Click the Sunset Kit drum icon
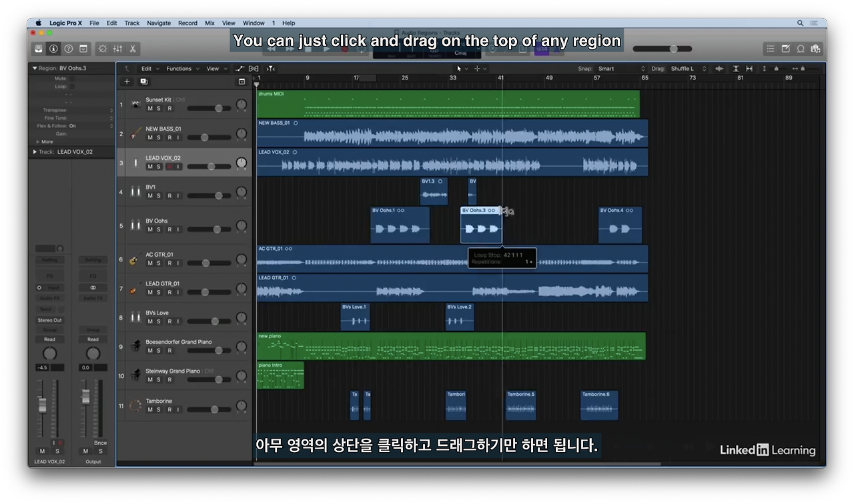854x504 pixels. (x=136, y=105)
